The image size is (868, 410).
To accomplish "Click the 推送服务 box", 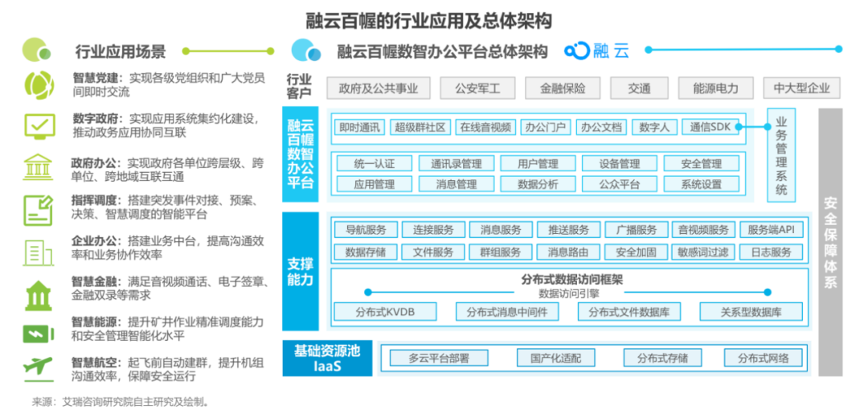I will click(x=568, y=230).
